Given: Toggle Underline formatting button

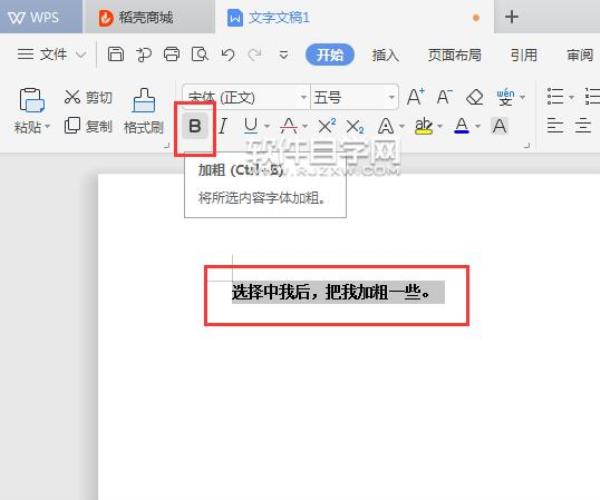Looking at the screenshot, I should tap(251, 125).
